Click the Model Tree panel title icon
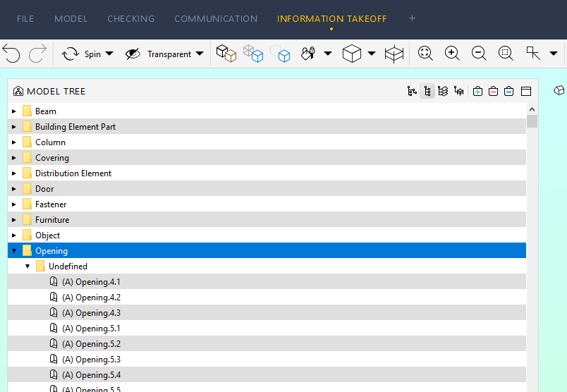This screenshot has height=392, width=567. click(18, 91)
